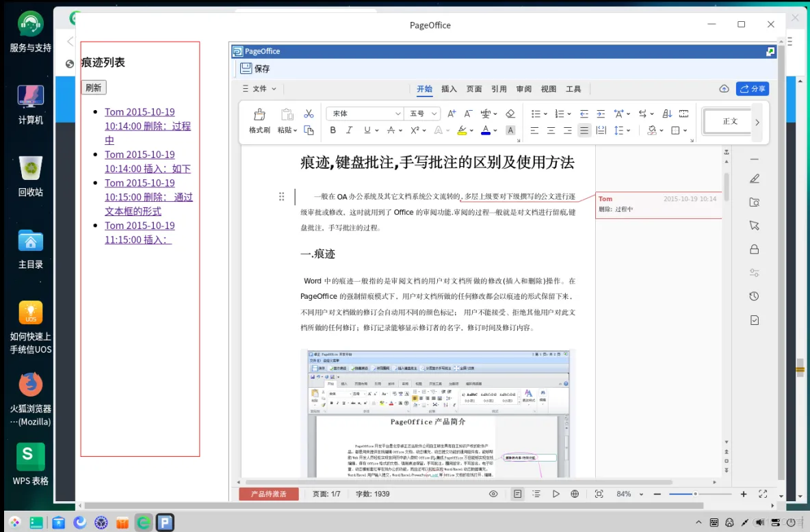Click the document check icon in right sidebar

[754, 320]
